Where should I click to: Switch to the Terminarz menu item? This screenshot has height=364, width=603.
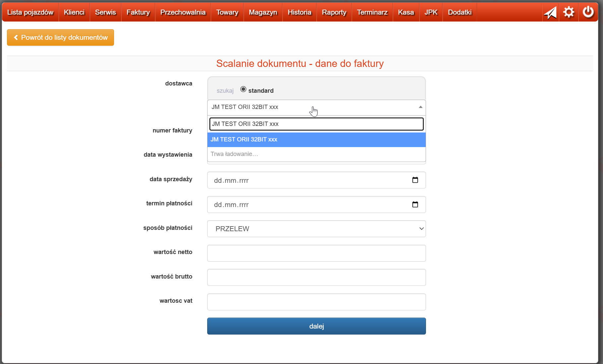[x=372, y=13]
